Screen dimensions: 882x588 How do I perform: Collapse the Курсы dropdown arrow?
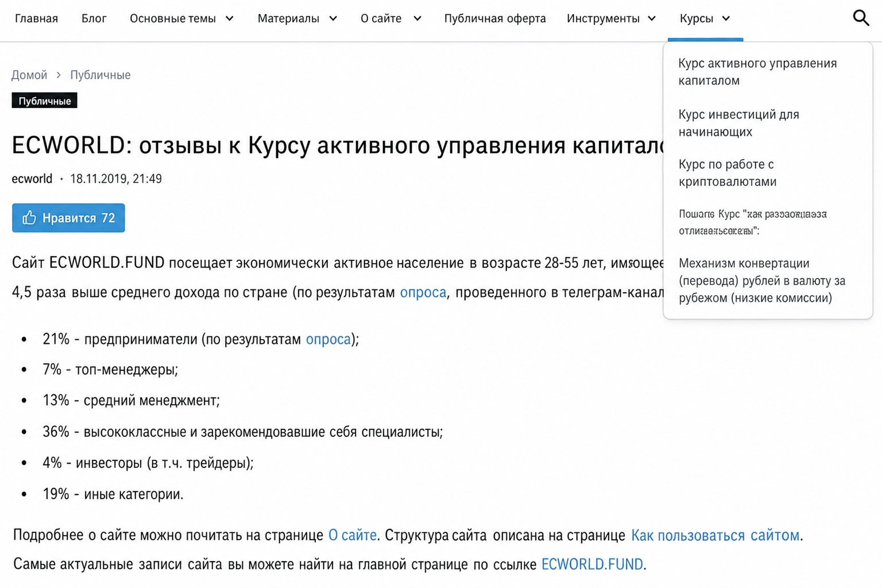726,18
